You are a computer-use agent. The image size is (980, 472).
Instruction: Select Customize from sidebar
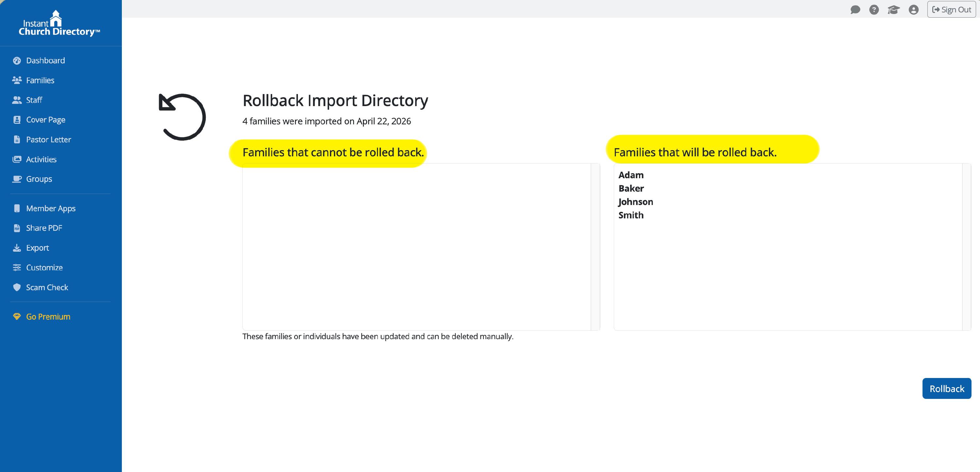point(44,268)
